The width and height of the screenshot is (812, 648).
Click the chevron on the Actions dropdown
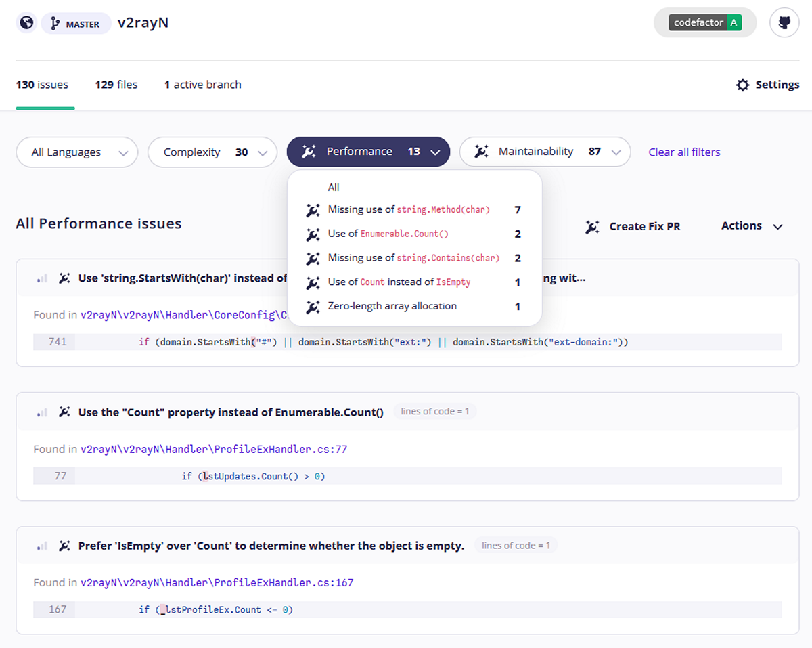(777, 227)
